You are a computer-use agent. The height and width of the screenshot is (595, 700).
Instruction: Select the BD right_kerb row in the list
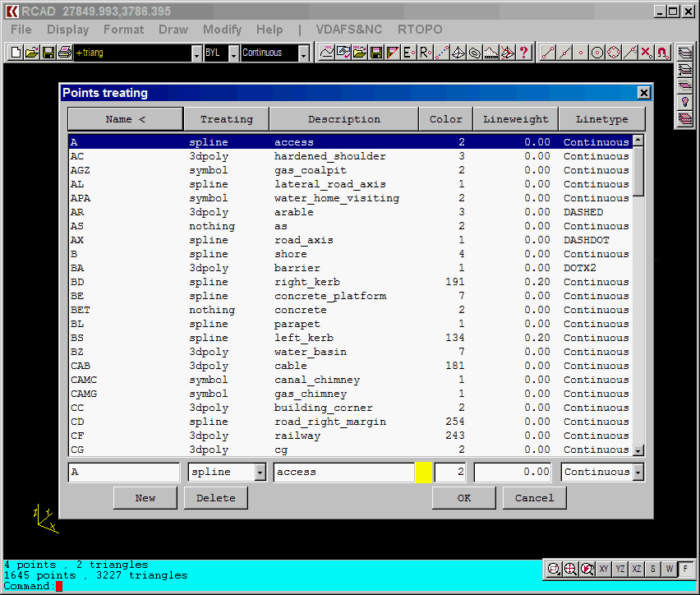coord(246,281)
